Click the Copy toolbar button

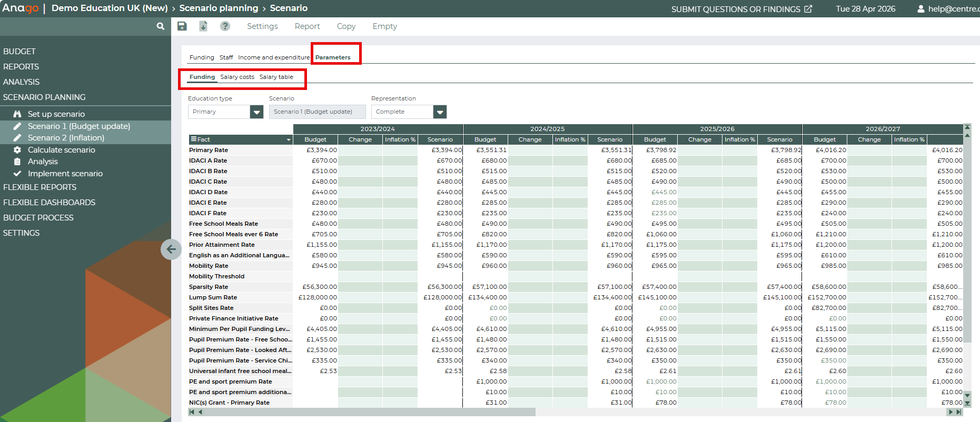pyautogui.click(x=346, y=26)
